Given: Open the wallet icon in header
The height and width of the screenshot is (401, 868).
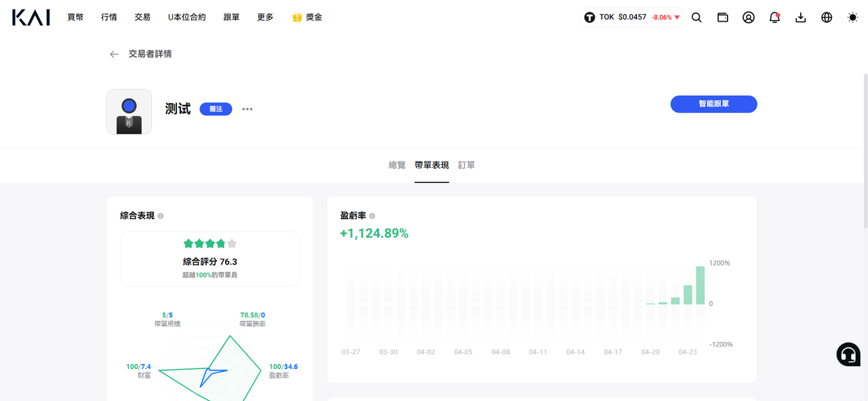Looking at the screenshot, I should click(723, 18).
